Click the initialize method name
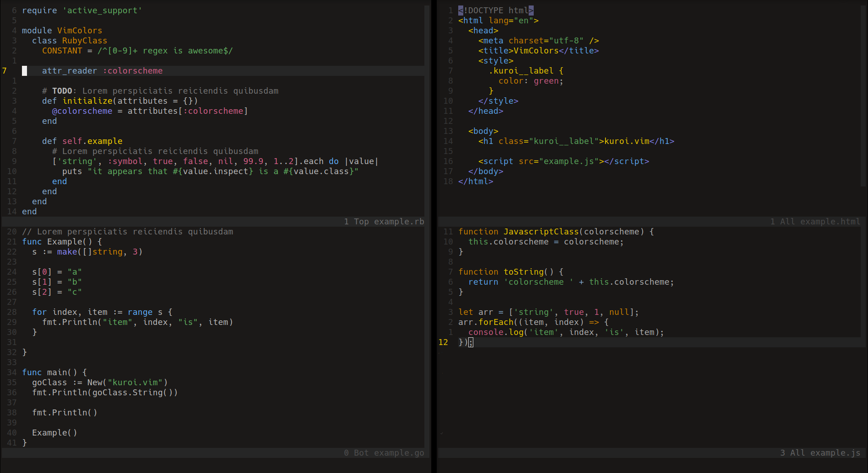This screenshot has height=473, width=868. point(87,101)
